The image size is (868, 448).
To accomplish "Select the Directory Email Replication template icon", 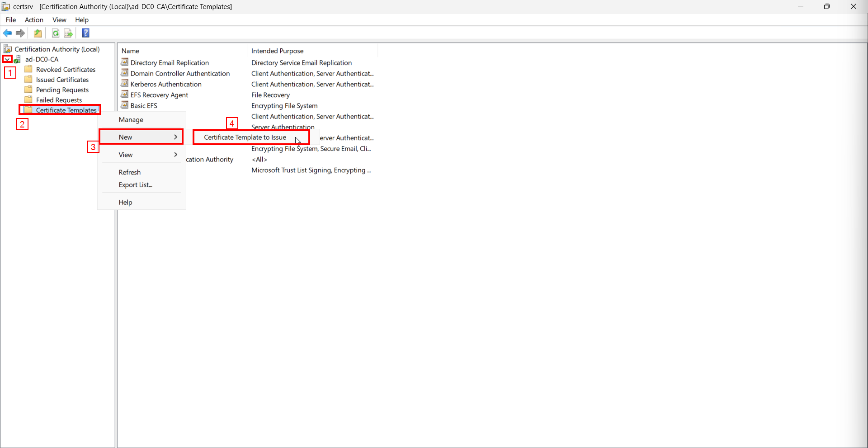I will click(x=125, y=62).
